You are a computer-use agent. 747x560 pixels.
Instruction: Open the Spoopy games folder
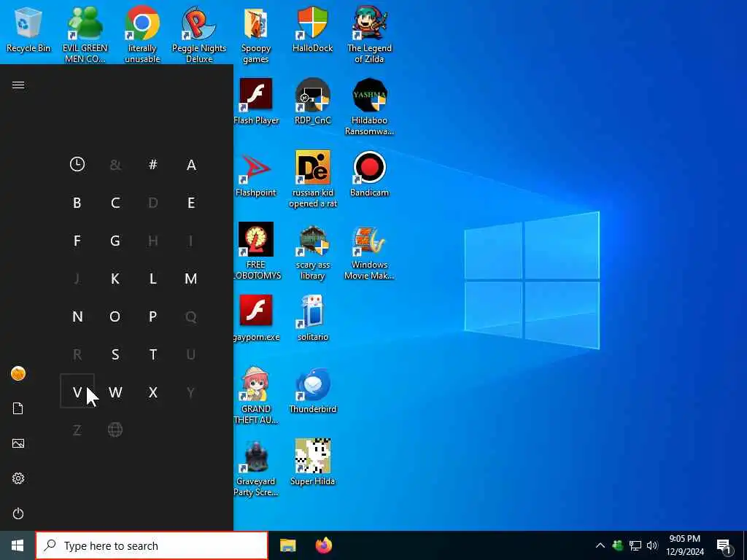tap(256, 34)
